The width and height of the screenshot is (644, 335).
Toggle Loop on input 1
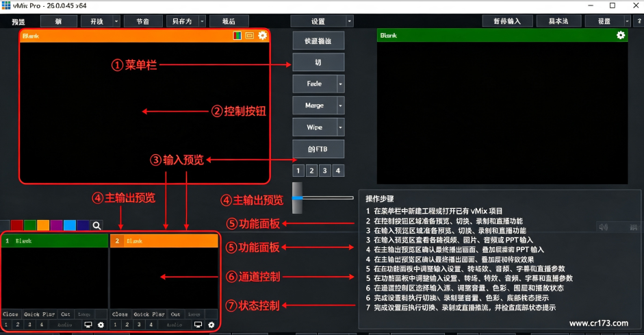84,314
